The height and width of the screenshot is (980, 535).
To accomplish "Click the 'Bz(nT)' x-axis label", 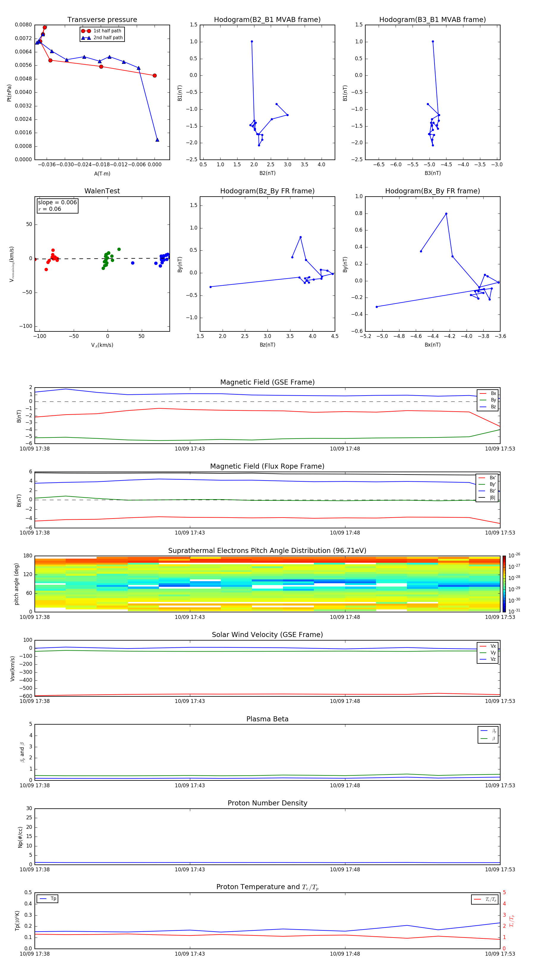I will point(267,345).
